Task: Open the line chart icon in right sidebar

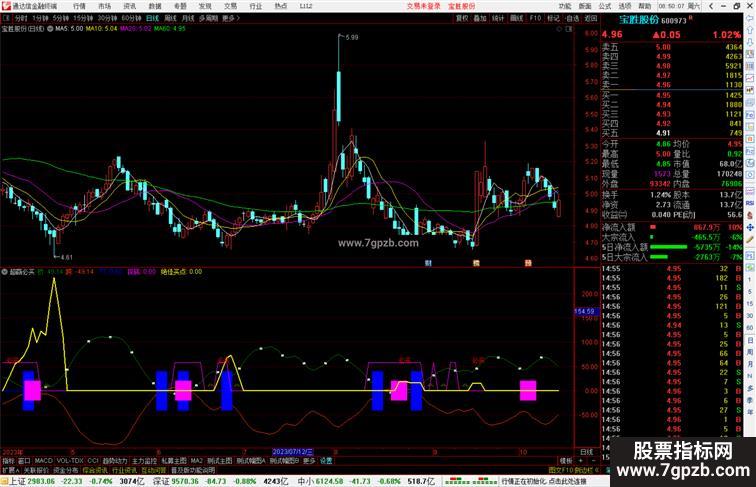Action: tap(750, 78)
